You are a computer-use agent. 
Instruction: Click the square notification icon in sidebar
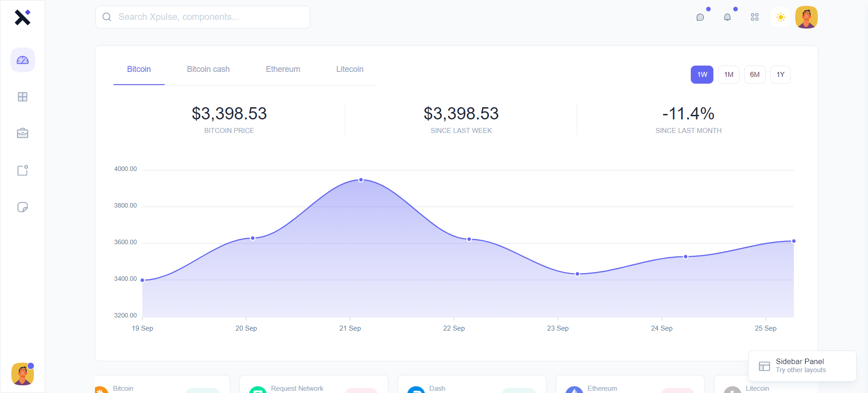point(23,170)
